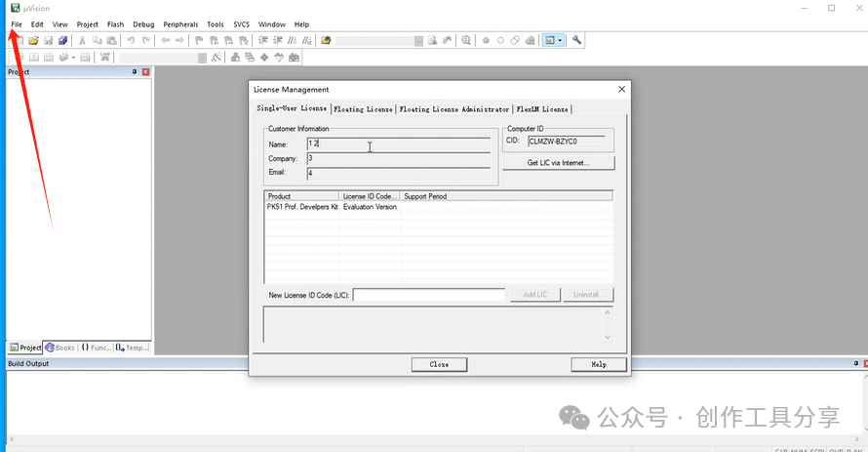Pin the Project panel
The image size is (868, 452).
coord(135,72)
